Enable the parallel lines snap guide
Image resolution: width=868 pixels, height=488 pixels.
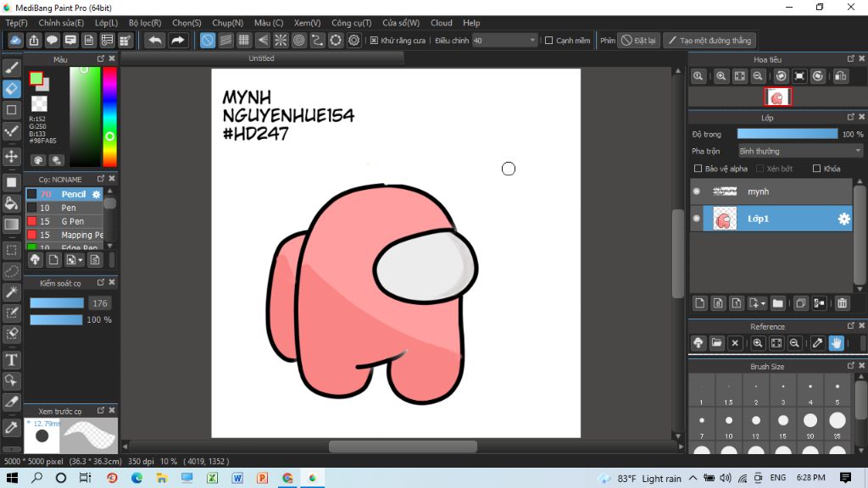(225, 41)
